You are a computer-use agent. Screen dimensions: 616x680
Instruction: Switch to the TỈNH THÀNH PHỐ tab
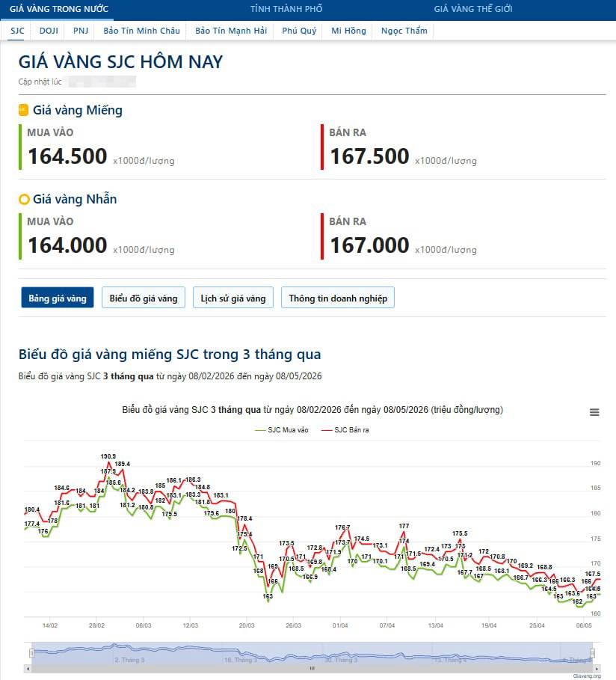pos(286,9)
